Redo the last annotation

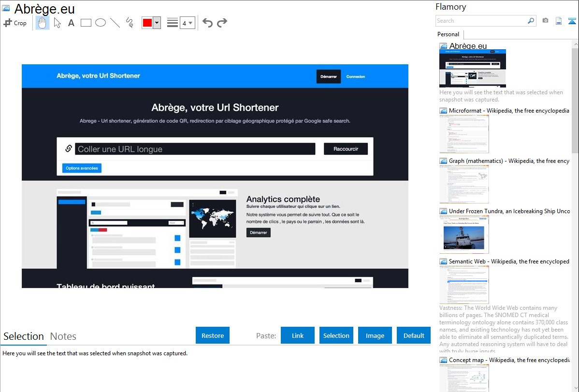(222, 23)
